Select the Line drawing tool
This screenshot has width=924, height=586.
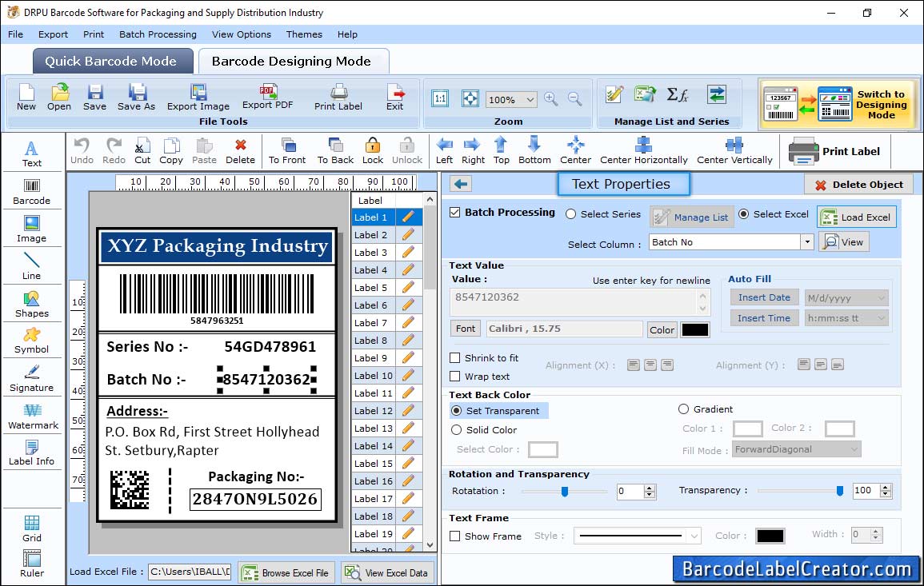point(32,266)
